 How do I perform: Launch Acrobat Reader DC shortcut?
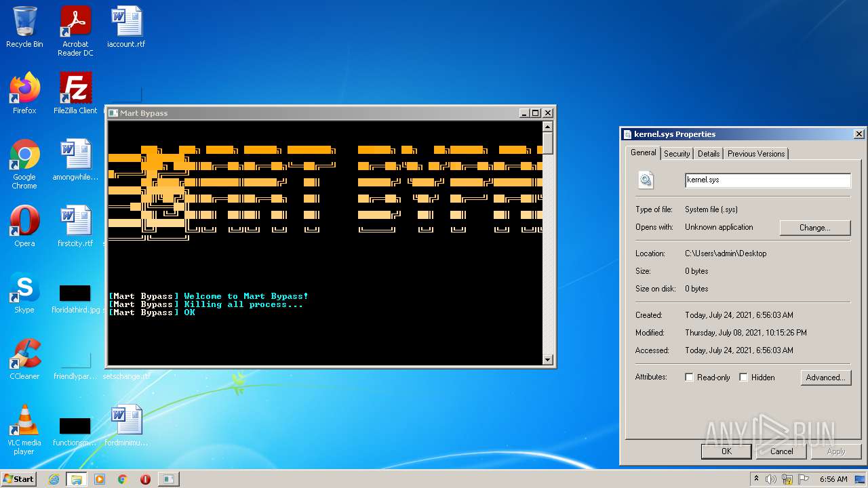click(75, 31)
